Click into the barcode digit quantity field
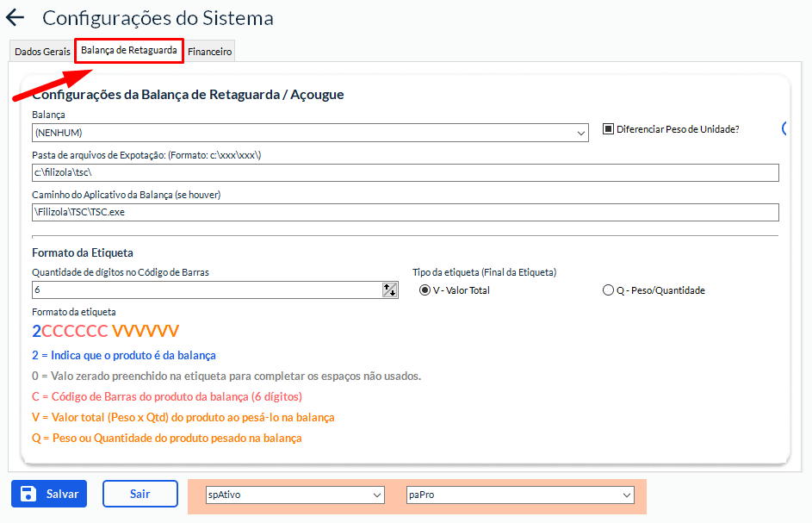Screen dimensions: 812x523 pyautogui.click(x=207, y=290)
